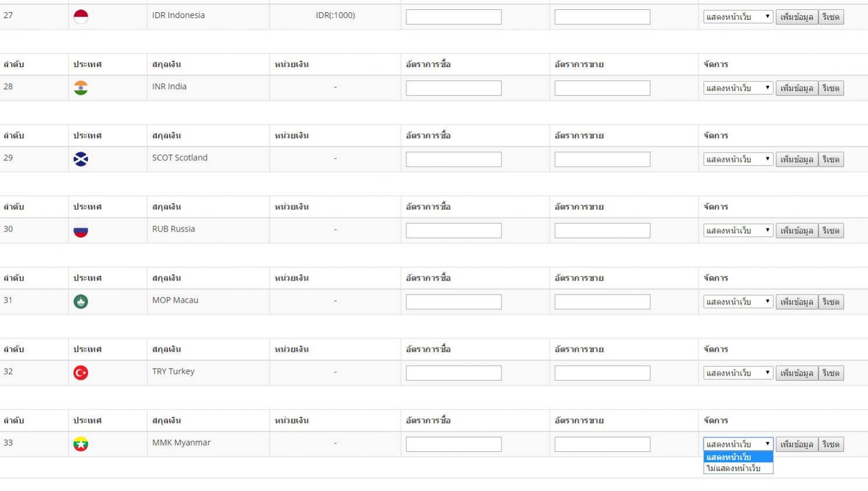Select highlighted แสดงหน้าเว็บ option in dropdown list
Viewport: 868px width, 491px height.
point(738,457)
